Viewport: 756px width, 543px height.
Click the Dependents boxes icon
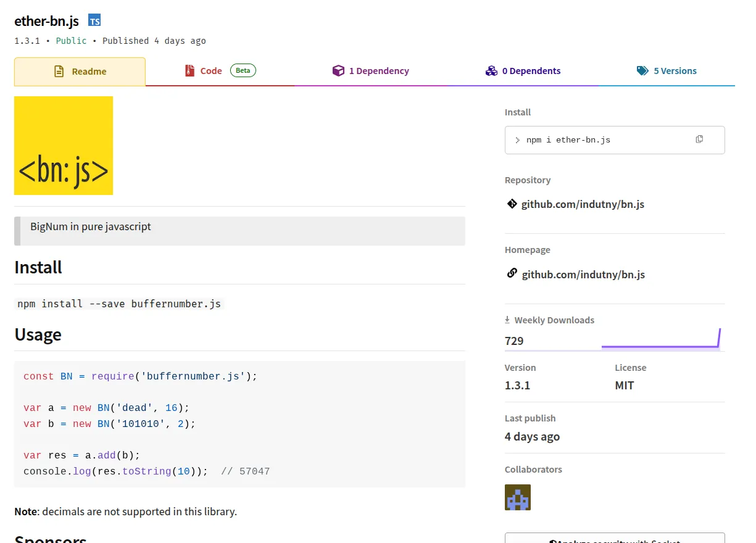coord(491,71)
